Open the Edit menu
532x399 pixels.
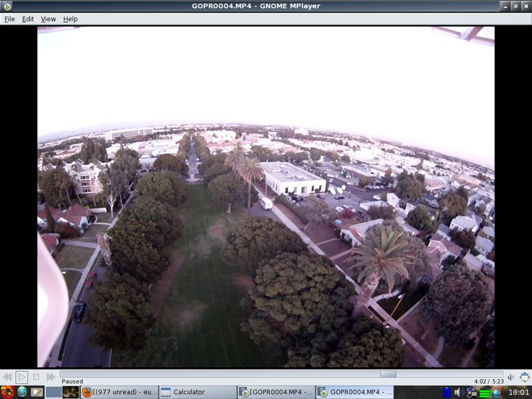[x=28, y=19]
